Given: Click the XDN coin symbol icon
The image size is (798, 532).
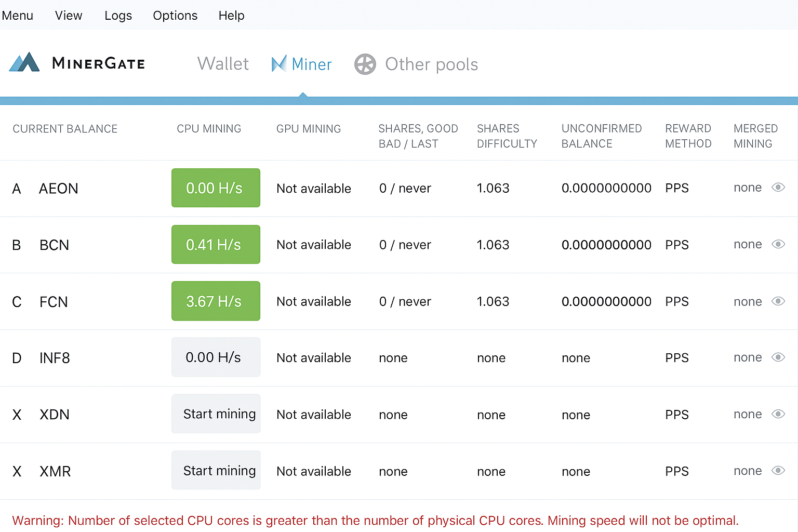Looking at the screenshot, I should tap(17, 415).
